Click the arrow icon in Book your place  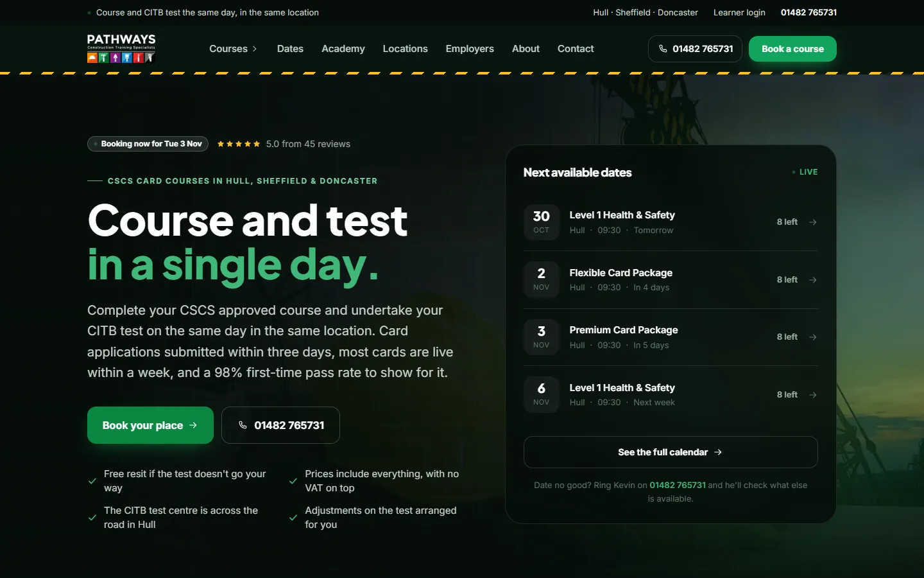193,425
